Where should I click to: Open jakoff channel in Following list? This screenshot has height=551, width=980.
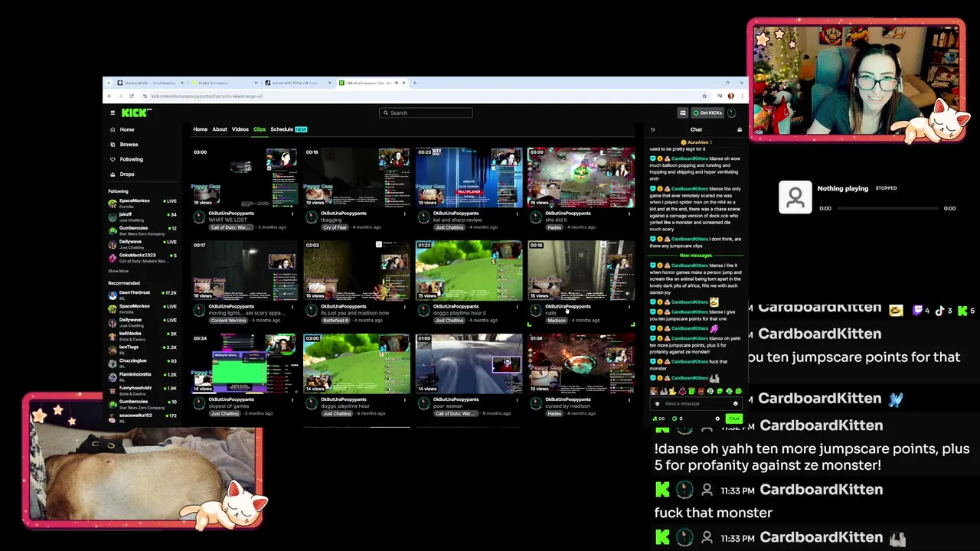pos(142,216)
